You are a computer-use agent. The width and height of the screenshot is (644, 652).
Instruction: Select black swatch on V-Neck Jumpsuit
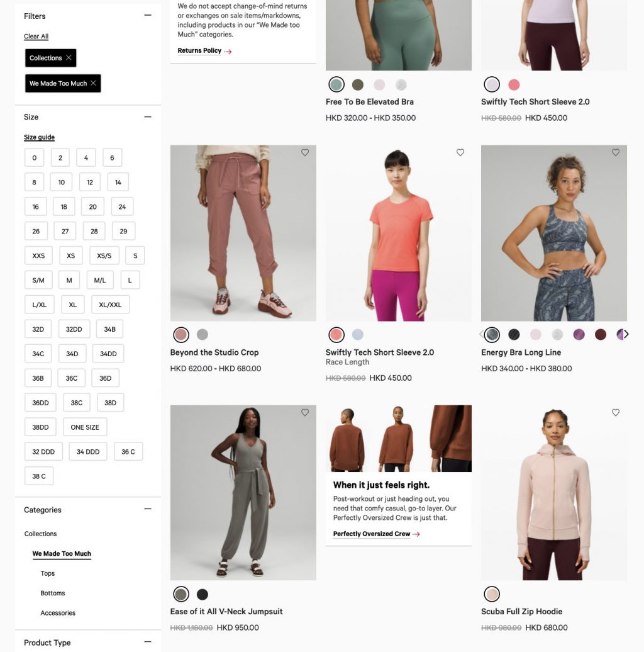[x=203, y=595]
